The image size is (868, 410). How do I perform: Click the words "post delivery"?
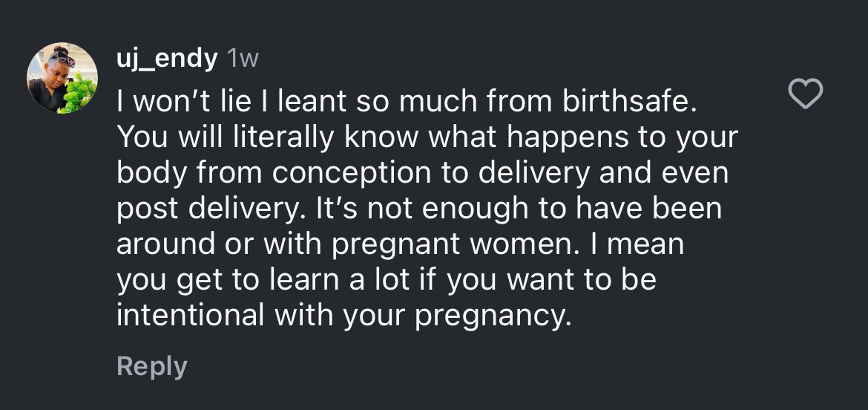(x=198, y=209)
